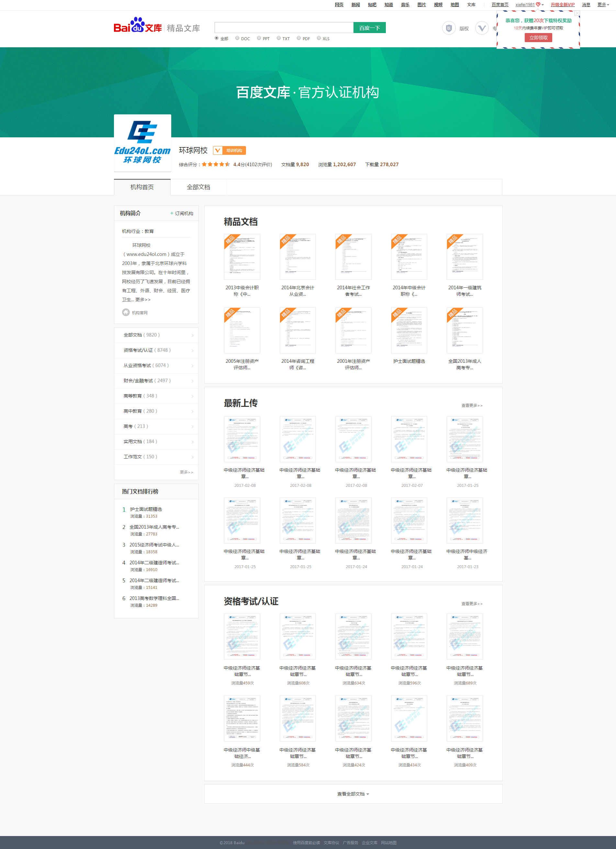
Task: Open 图片 in top navigation
Action: (421, 5)
